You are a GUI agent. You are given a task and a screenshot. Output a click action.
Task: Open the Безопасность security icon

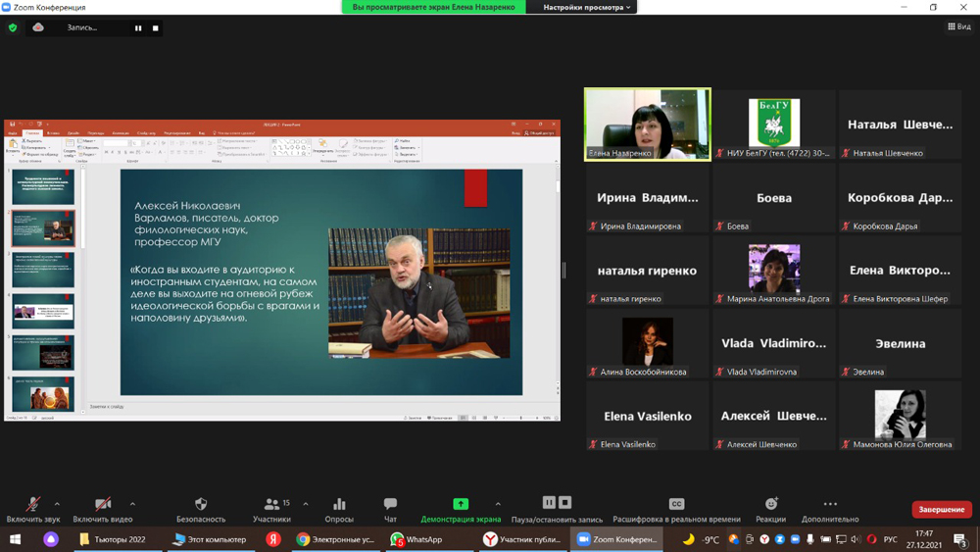[x=201, y=505]
